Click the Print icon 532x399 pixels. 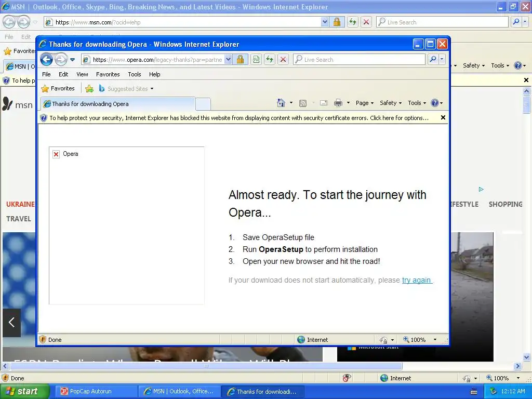click(x=338, y=103)
